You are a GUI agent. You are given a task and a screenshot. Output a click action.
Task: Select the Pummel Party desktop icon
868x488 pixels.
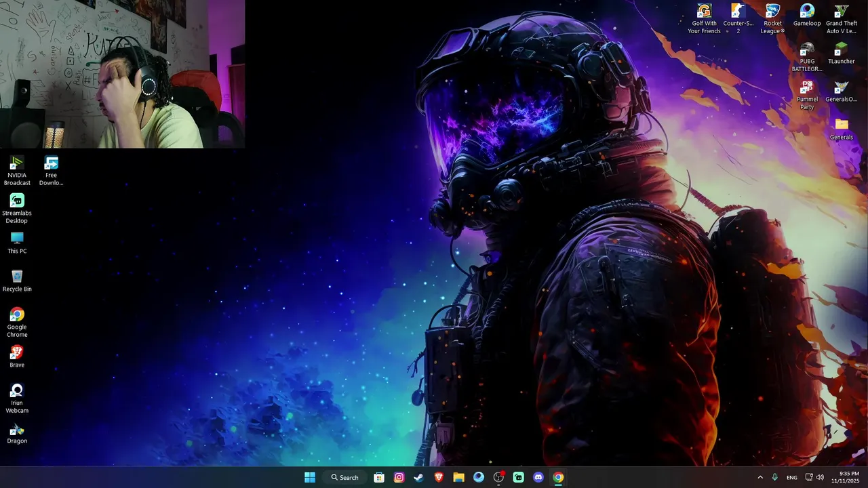(x=807, y=94)
